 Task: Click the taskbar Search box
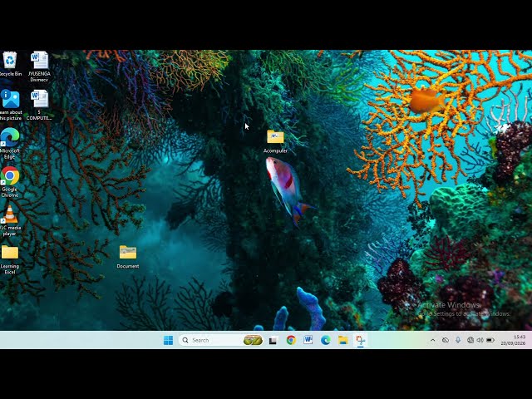point(221,340)
